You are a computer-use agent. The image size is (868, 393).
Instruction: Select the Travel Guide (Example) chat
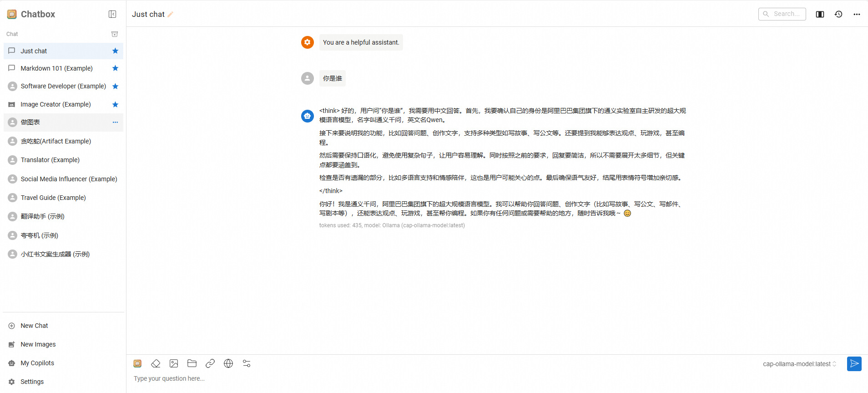53,198
